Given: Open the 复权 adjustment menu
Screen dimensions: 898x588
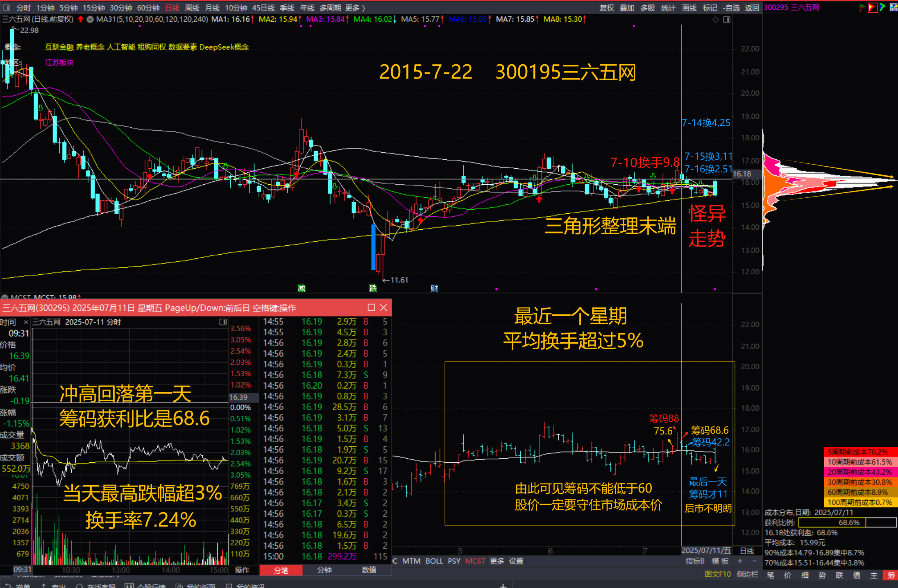Looking at the screenshot, I should [607, 8].
